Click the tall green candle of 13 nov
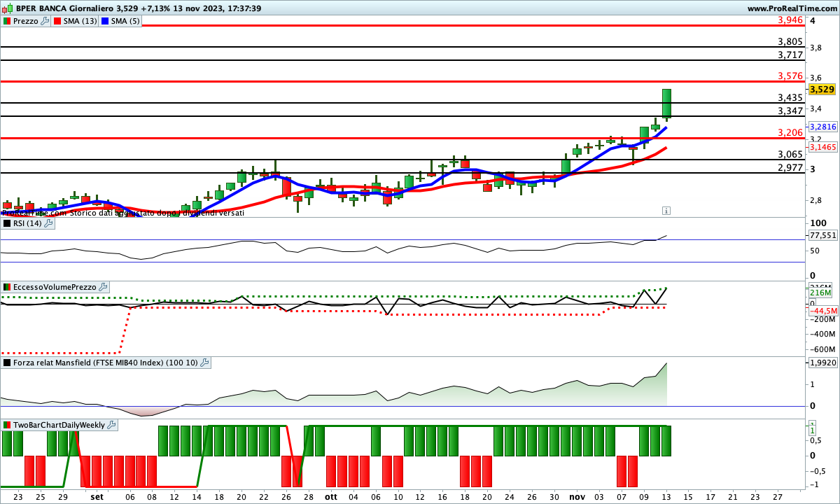Image resolution: width=840 pixels, height=504 pixels. pos(666,103)
